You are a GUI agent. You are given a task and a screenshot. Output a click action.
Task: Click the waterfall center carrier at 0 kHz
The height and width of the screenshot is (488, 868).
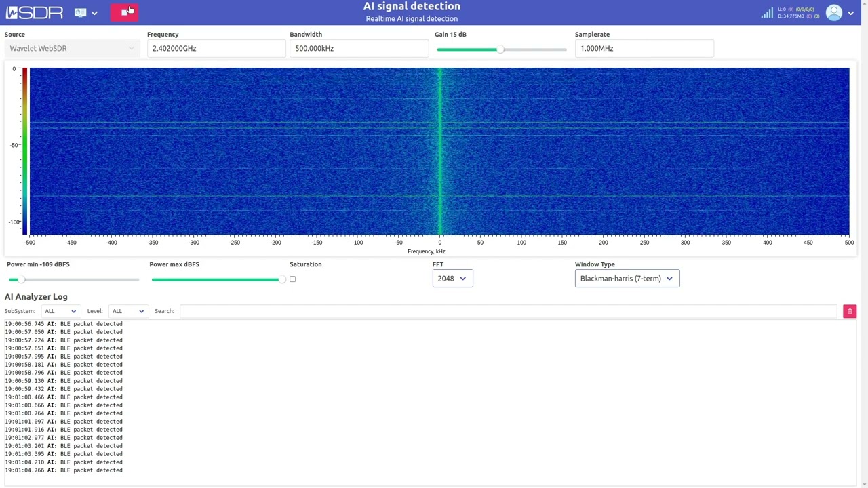(x=439, y=150)
